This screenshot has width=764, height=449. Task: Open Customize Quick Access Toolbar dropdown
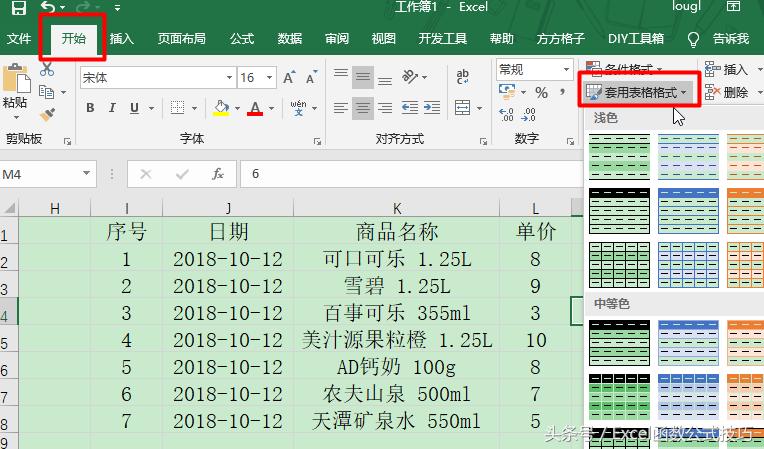pyautogui.click(x=117, y=8)
